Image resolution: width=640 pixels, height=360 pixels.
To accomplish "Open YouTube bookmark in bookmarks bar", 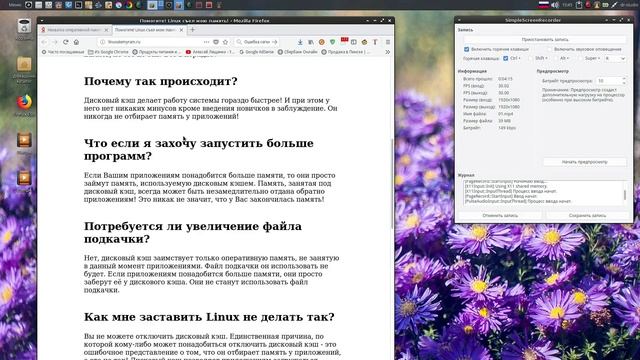I will point(210,52).
